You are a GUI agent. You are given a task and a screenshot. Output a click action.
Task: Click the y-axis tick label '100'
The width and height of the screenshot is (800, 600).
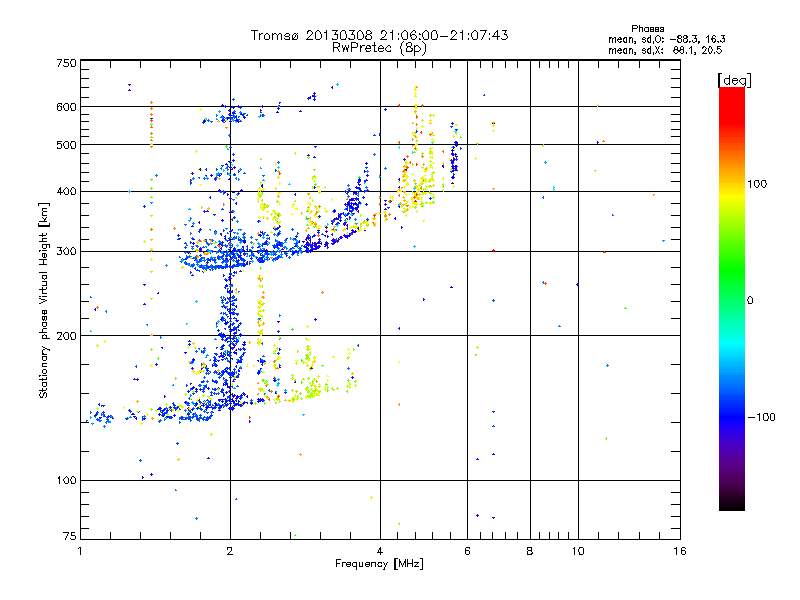pyautogui.click(x=66, y=480)
